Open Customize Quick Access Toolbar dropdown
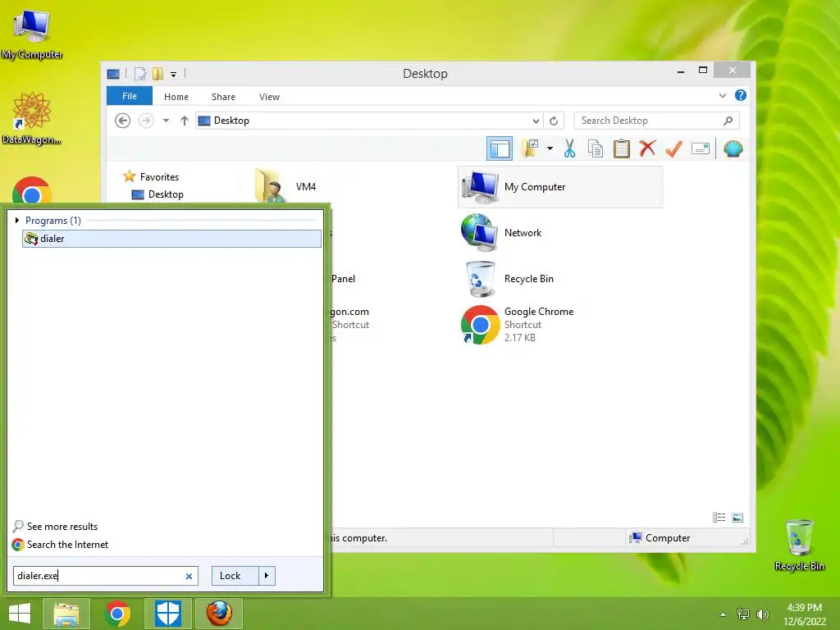This screenshot has height=630, width=840. (174, 74)
